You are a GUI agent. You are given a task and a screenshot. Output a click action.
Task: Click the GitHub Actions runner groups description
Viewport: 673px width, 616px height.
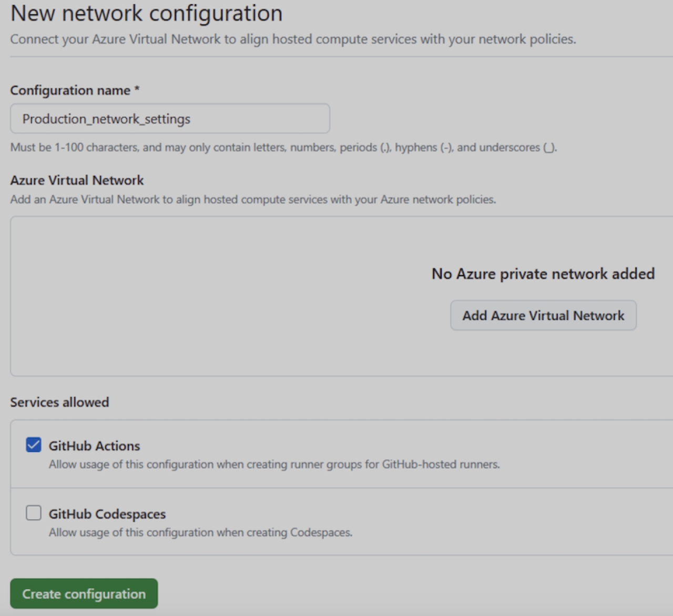coord(274,464)
